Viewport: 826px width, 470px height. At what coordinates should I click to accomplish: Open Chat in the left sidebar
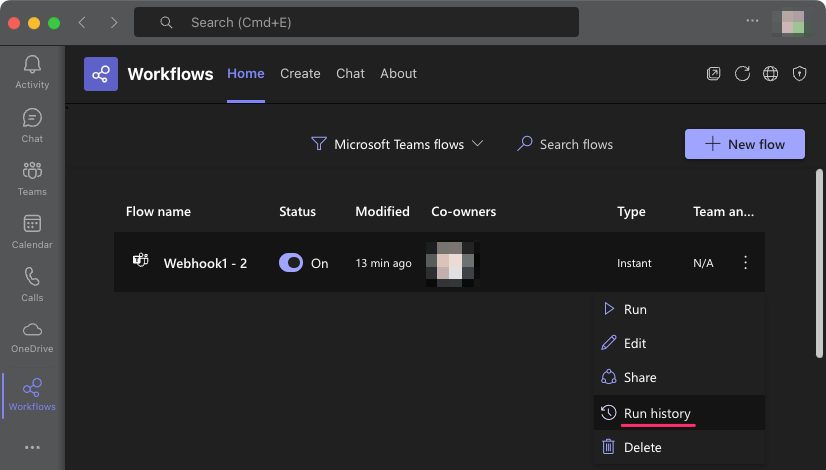32,125
